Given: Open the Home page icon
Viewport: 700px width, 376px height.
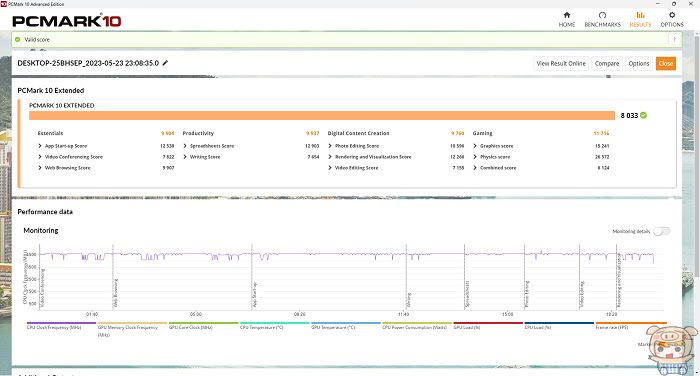Looking at the screenshot, I should 567,15.
